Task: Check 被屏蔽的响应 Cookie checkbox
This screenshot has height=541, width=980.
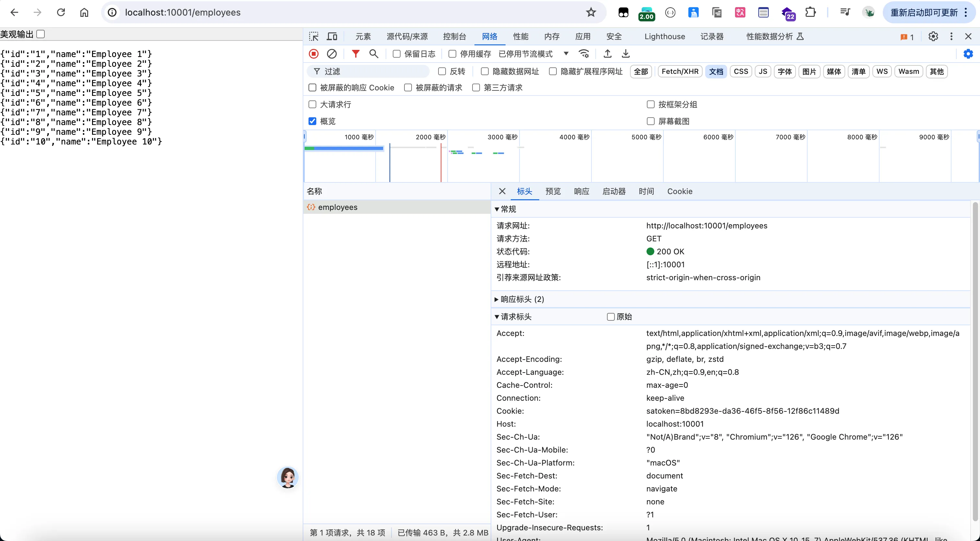Action: tap(312, 88)
